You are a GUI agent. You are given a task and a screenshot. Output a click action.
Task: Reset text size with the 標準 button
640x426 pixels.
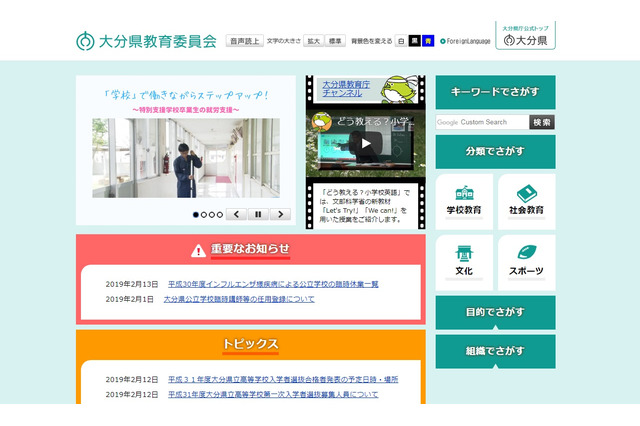335,41
